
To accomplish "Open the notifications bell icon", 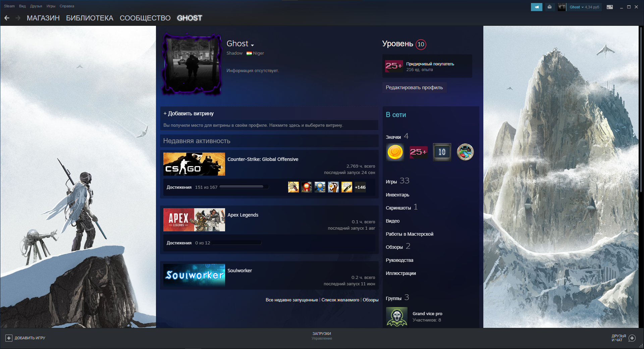I will 549,7.
